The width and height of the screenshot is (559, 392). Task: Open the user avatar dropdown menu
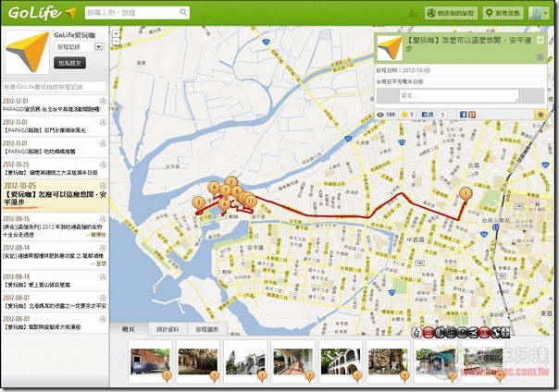tap(539, 13)
